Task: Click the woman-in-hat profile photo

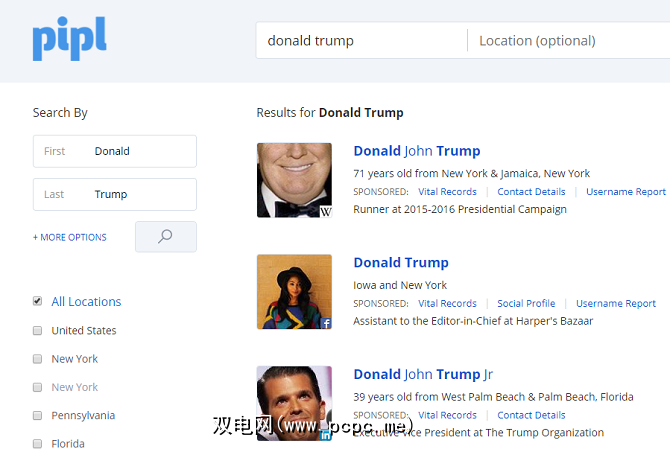Action: (x=294, y=292)
